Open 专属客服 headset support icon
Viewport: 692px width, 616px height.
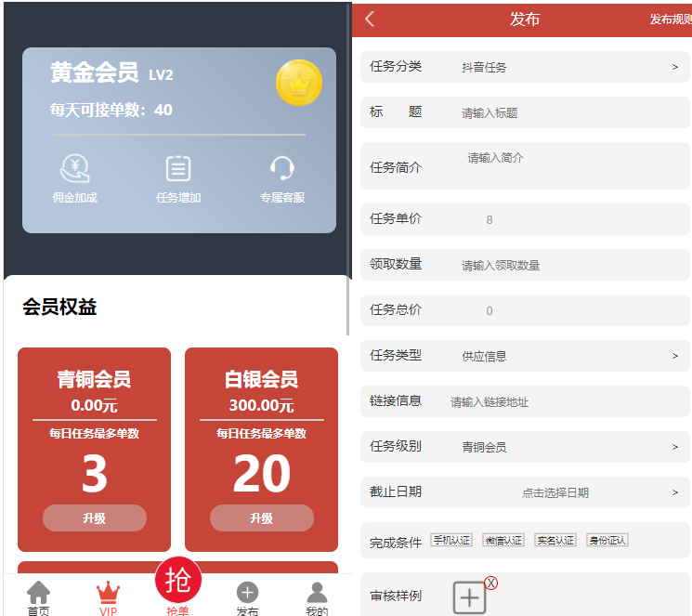click(x=282, y=168)
